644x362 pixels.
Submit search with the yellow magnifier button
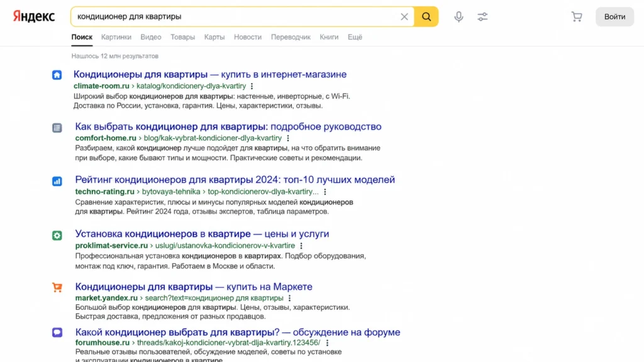426,17
